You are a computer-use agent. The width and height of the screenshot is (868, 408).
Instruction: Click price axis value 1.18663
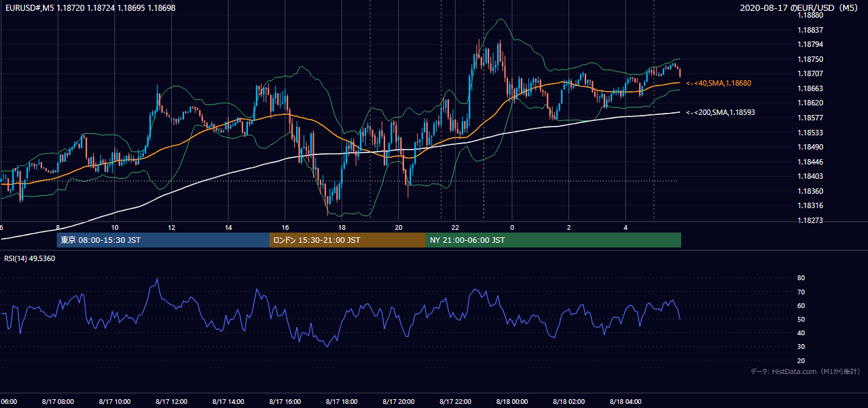(x=811, y=88)
